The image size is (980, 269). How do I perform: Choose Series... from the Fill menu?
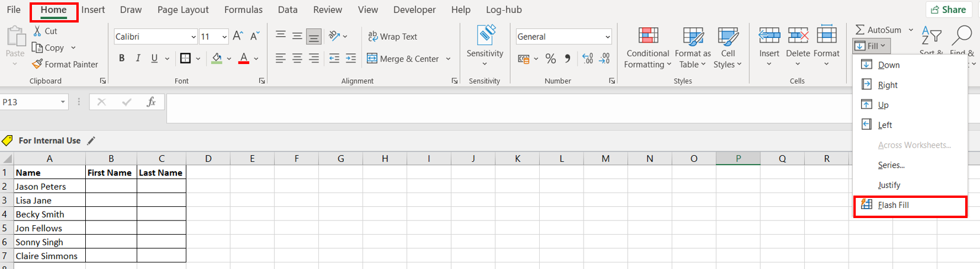coord(910,165)
